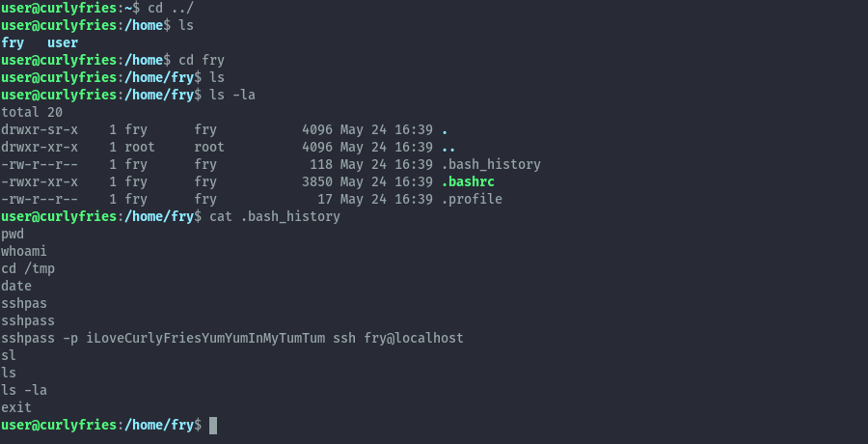Click the 'pwd' history line
Screen dimensions: 868x444
tap(13, 234)
